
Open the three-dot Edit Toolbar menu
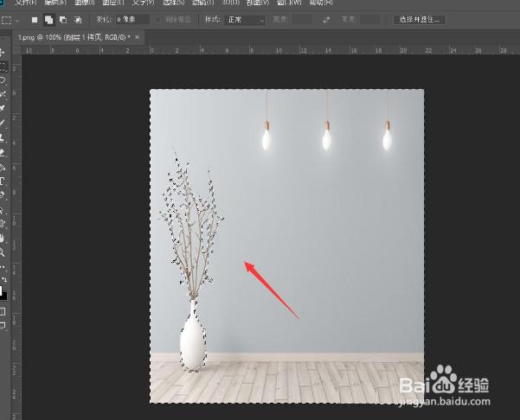click(3, 267)
